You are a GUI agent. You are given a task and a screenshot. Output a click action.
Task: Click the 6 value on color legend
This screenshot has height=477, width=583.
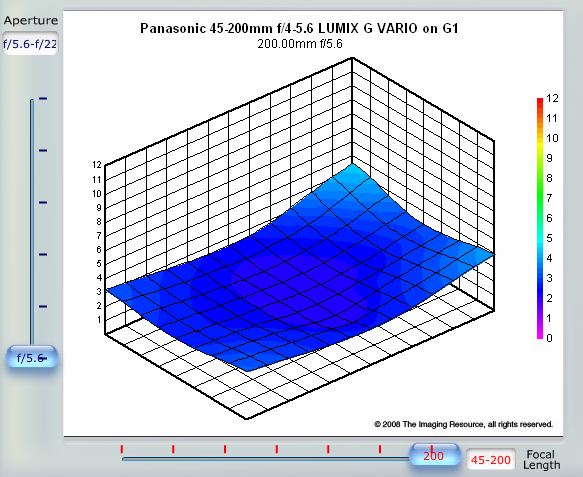click(x=549, y=218)
